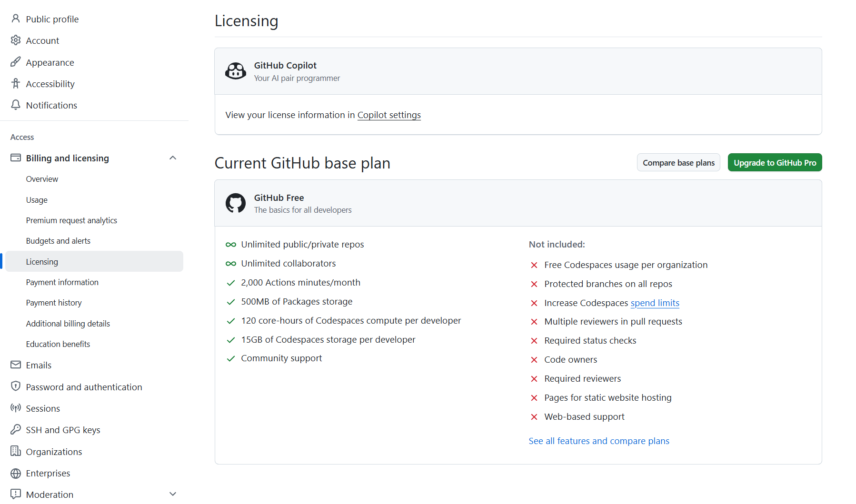Open the spend limits link
Viewport: 856px width, 504px height.
pyautogui.click(x=655, y=303)
